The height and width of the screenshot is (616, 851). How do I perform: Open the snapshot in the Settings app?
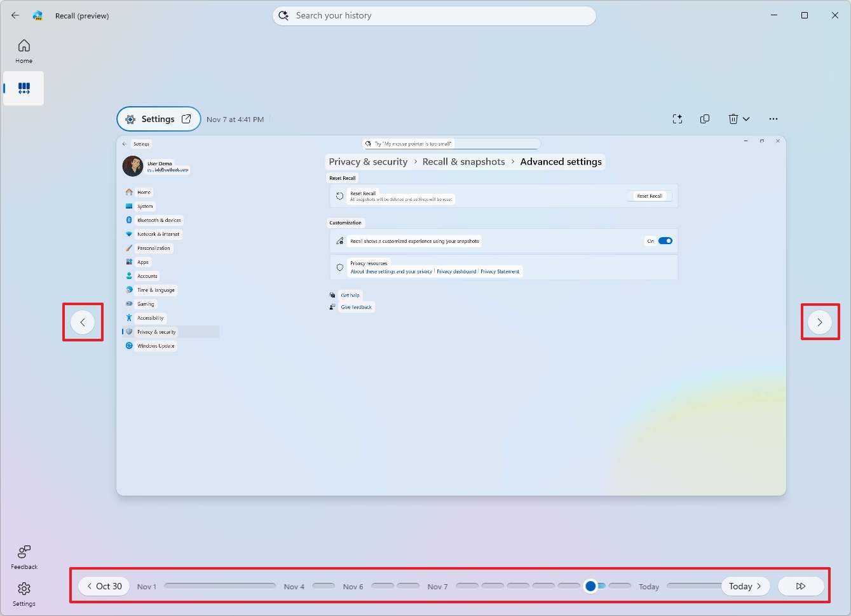coord(186,119)
